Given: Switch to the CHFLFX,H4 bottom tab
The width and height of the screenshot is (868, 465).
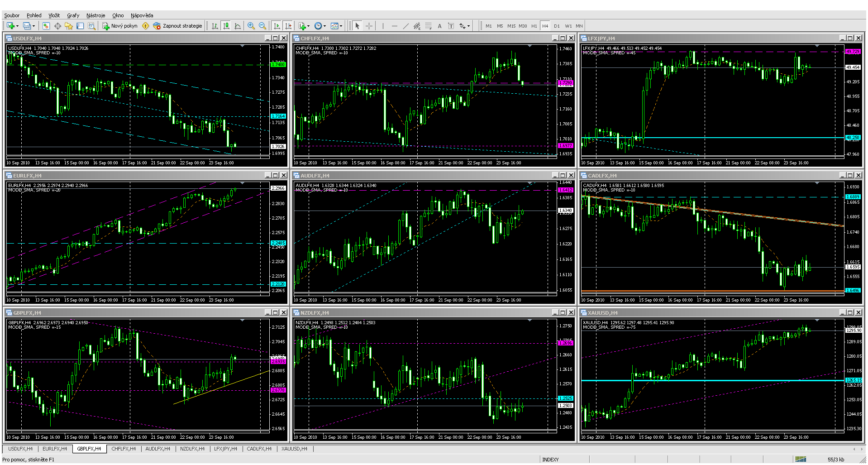Looking at the screenshot, I should (x=124, y=449).
